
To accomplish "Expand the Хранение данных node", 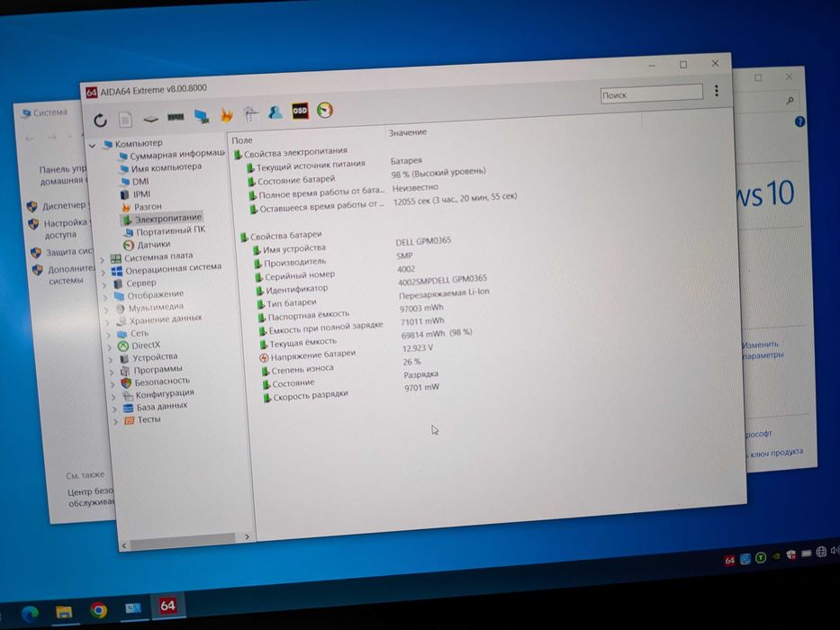I will (108, 323).
